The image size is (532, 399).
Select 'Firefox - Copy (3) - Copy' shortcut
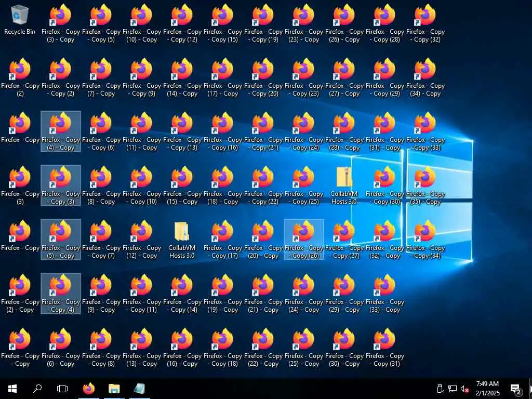coord(61,24)
